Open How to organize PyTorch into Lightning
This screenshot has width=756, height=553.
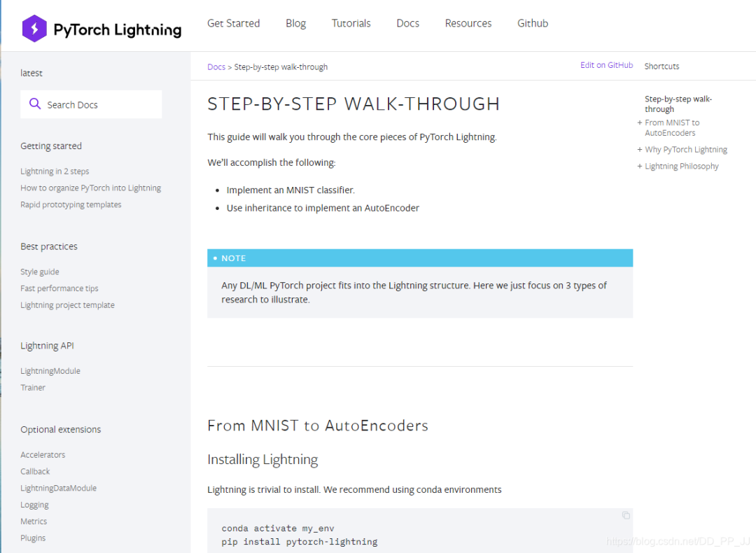pyautogui.click(x=90, y=188)
